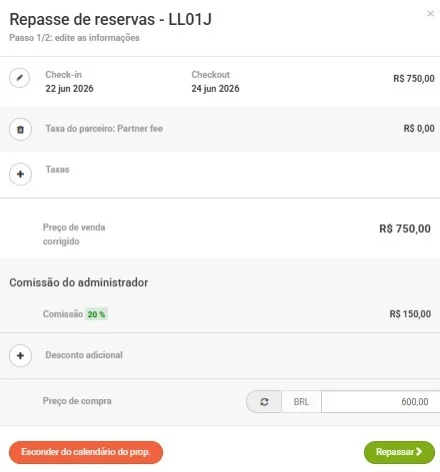Viewport: 440px width, 472px height.
Task: Click the refresh icon next to BRL
Action: (264, 402)
